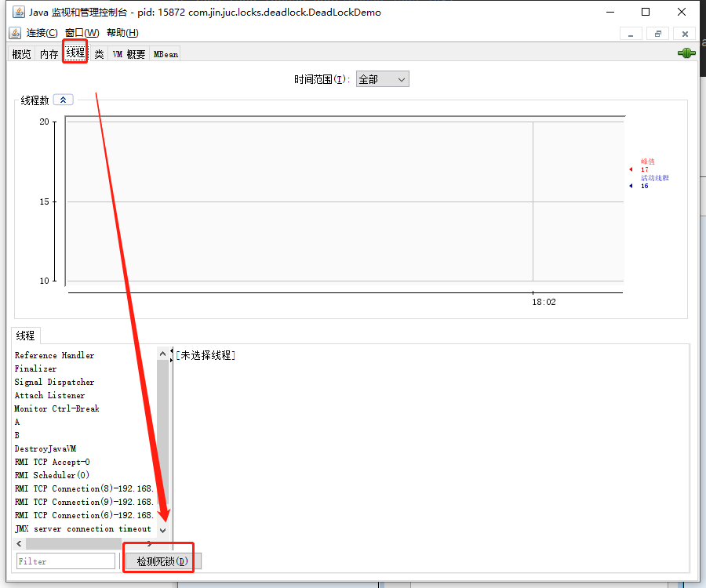Select thread B in the list
This screenshot has height=588, width=706.
17,435
